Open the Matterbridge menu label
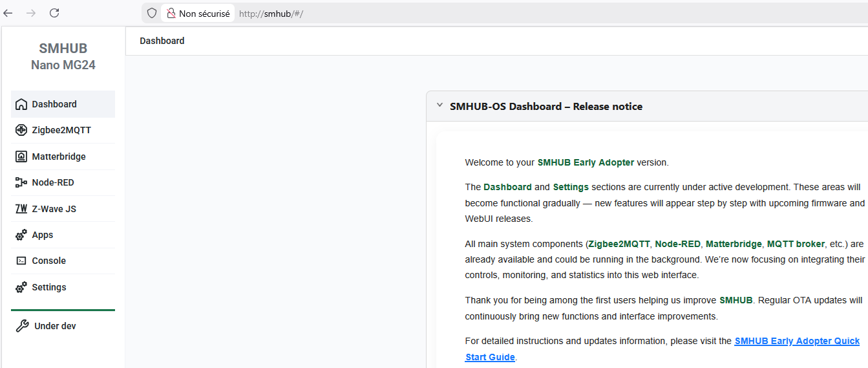Viewport: 868px width, 368px height. click(59, 157)
